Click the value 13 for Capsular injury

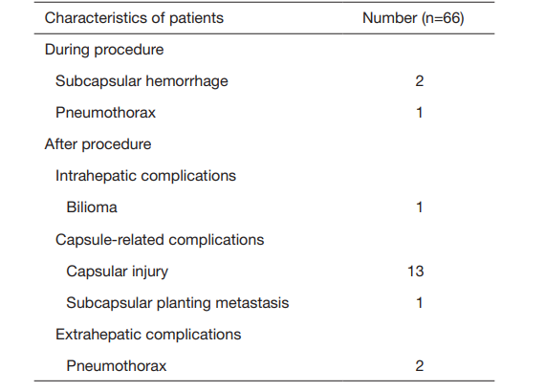click(416, 272)
